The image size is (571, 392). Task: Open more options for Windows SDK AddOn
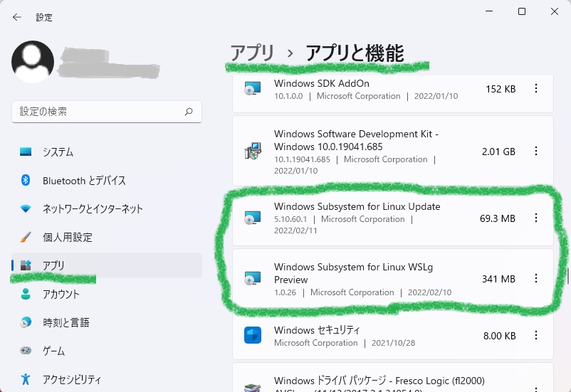[536, 89]
